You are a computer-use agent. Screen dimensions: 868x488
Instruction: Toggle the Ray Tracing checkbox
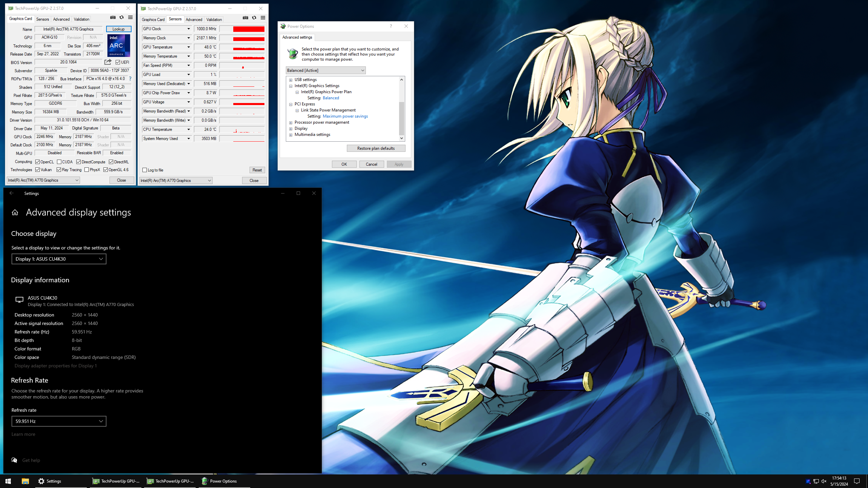[59, 170]
